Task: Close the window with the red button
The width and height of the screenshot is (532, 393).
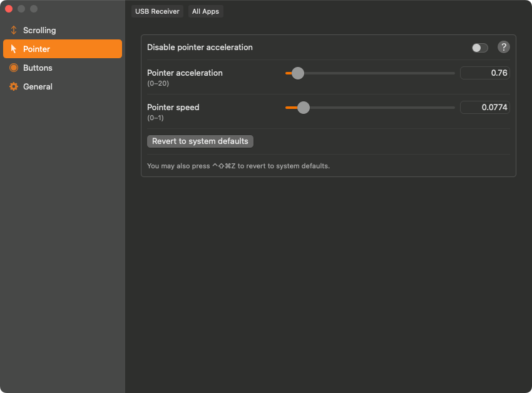Action: point(9,9)
